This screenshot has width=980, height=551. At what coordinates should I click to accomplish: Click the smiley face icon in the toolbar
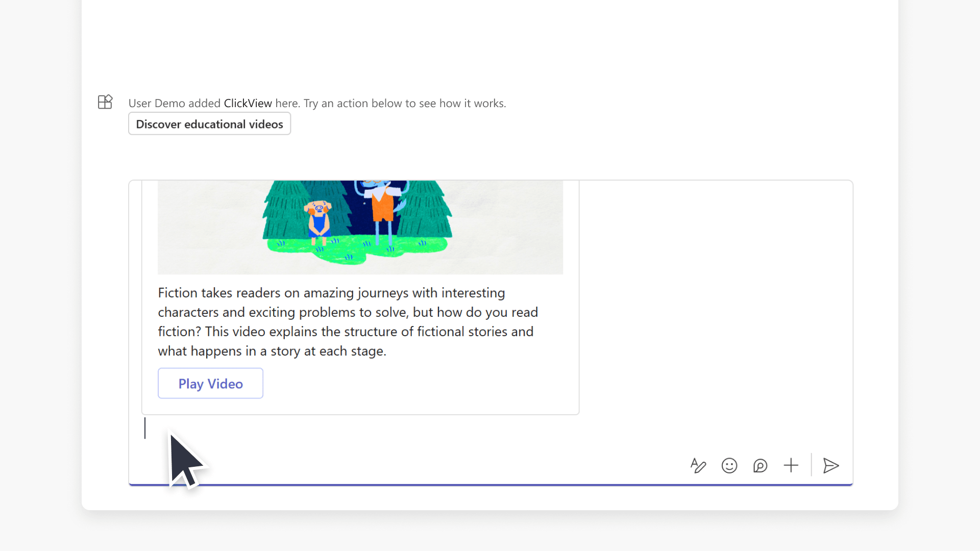coord(729,465)
